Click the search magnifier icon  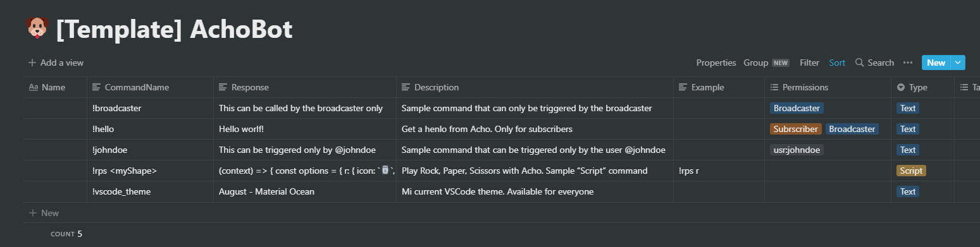859,63
